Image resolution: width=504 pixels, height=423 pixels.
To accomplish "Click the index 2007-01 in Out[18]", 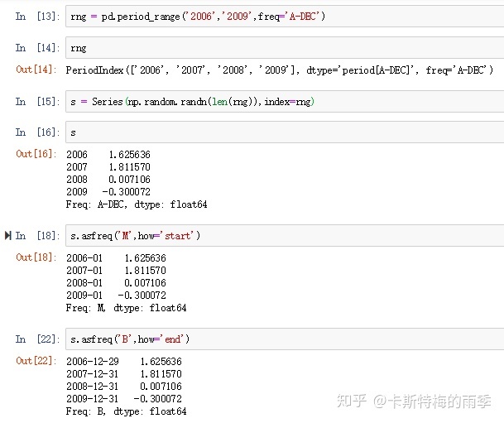I will (84, 271).
